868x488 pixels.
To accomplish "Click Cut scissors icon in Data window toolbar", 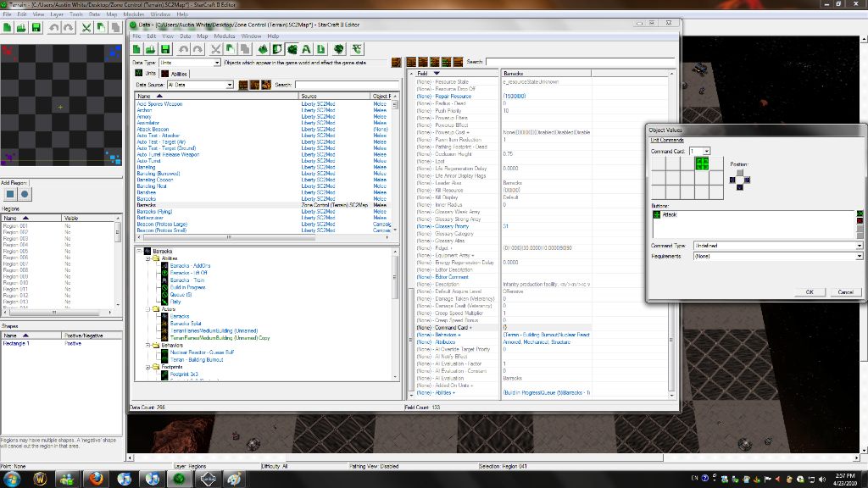I will [216, 49].
